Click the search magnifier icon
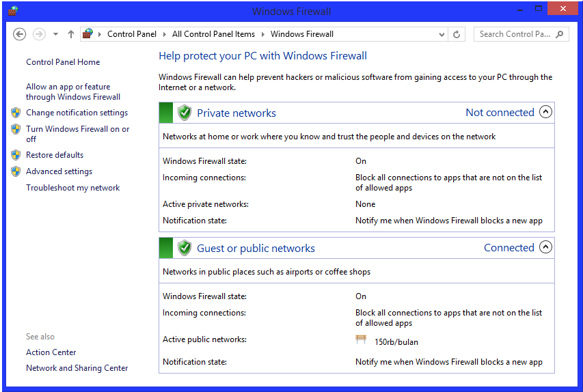583x392 pixels. pos(560,34)
